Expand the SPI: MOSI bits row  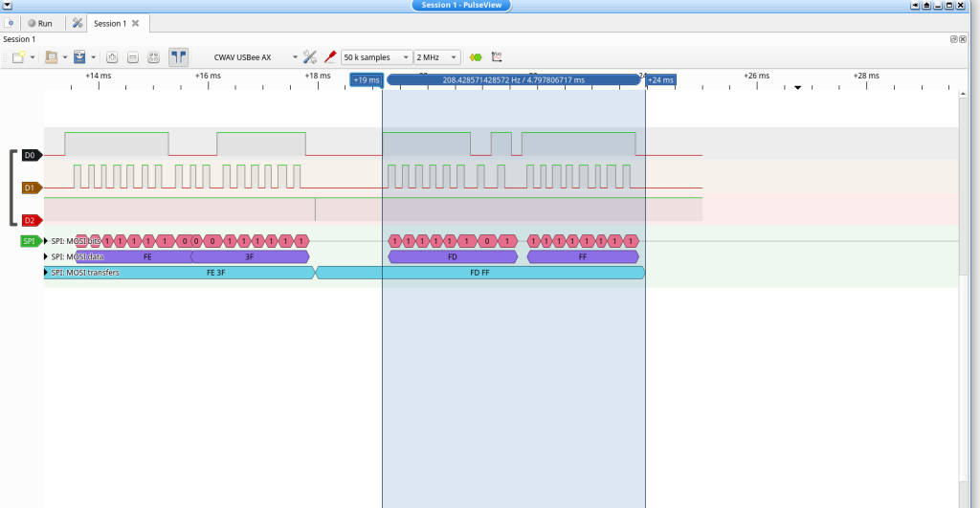[x=46, y=241]
